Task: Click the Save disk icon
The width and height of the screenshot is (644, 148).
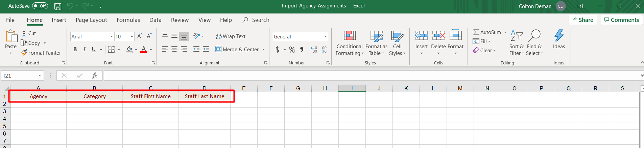Action: (x=58, y=6)
